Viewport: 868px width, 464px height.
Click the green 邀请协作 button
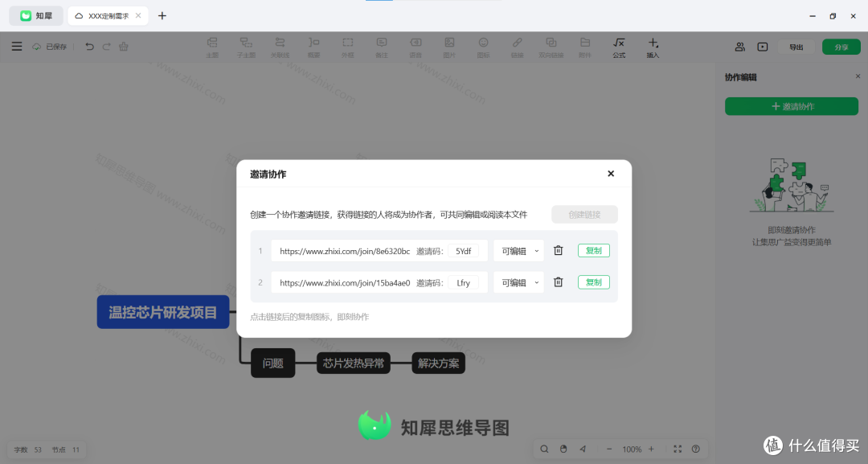point(792,106)
